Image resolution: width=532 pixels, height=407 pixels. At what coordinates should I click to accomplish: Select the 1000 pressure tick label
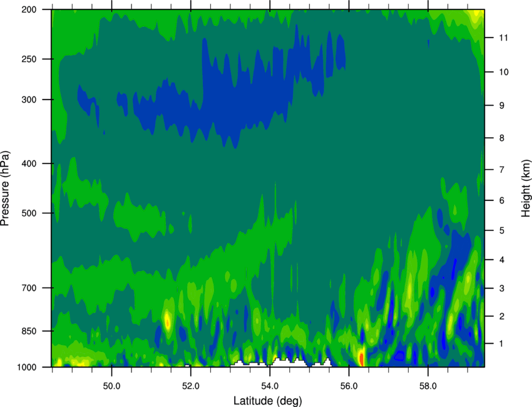[26, 367]
